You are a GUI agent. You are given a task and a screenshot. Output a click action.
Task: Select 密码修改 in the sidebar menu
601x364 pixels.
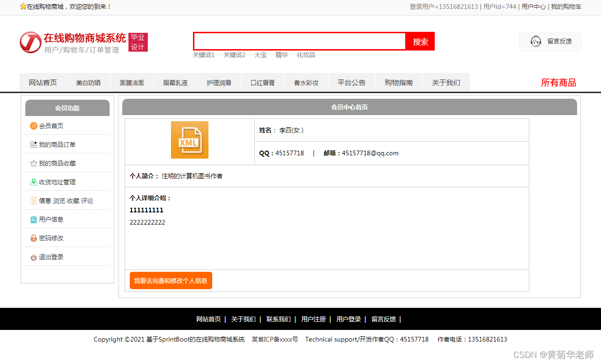[x=51, y=238]
